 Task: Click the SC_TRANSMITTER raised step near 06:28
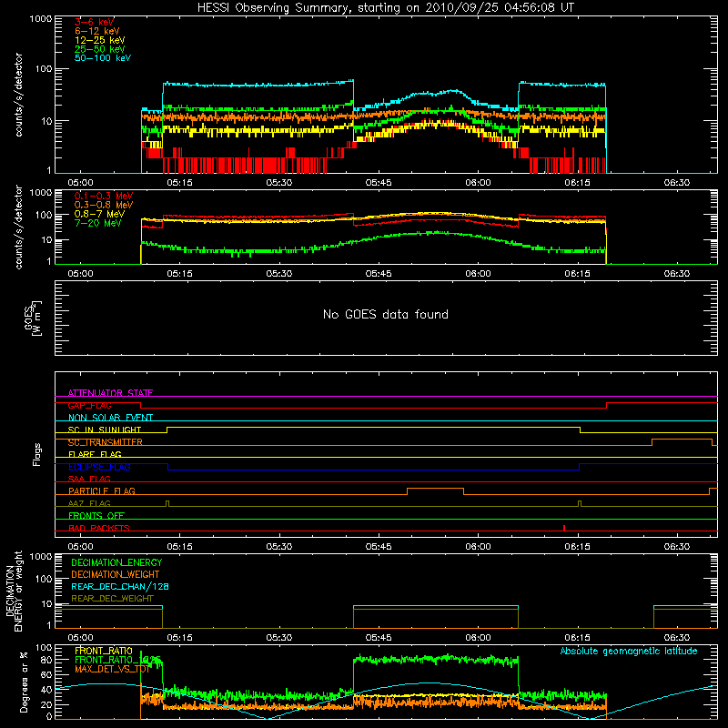click(682, 440)
